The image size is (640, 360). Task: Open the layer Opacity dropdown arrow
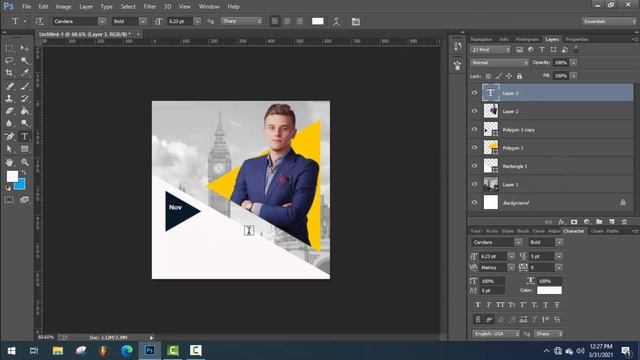[x=573, y=63]
